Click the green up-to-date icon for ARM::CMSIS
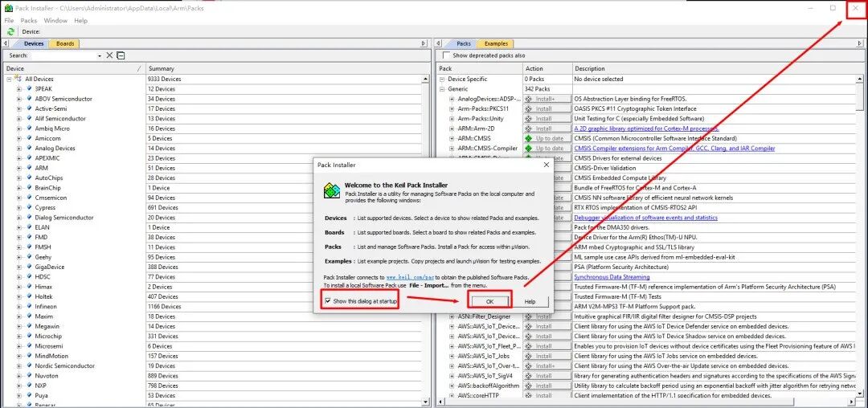The image size is (868, 408). 529,138
